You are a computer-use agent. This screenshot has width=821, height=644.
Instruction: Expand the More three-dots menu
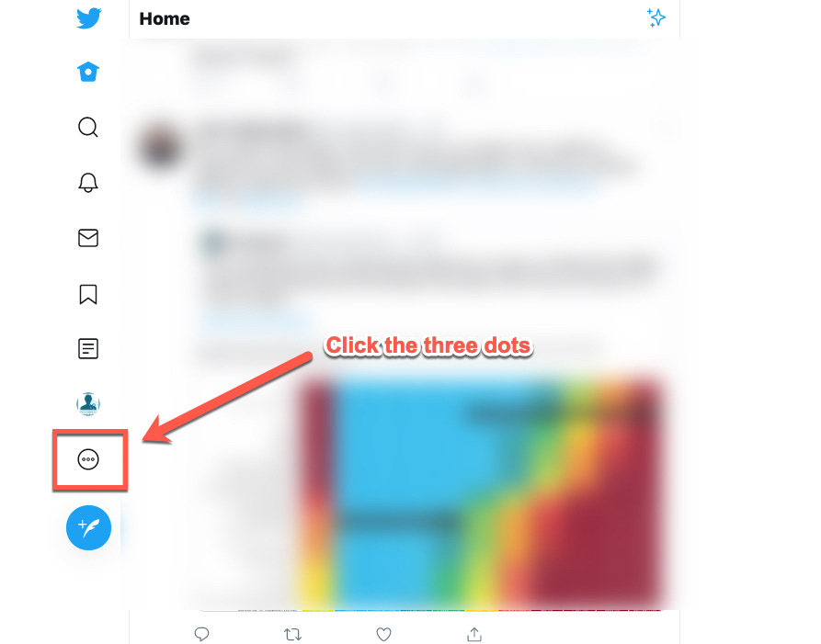click(x=88, y=459)
